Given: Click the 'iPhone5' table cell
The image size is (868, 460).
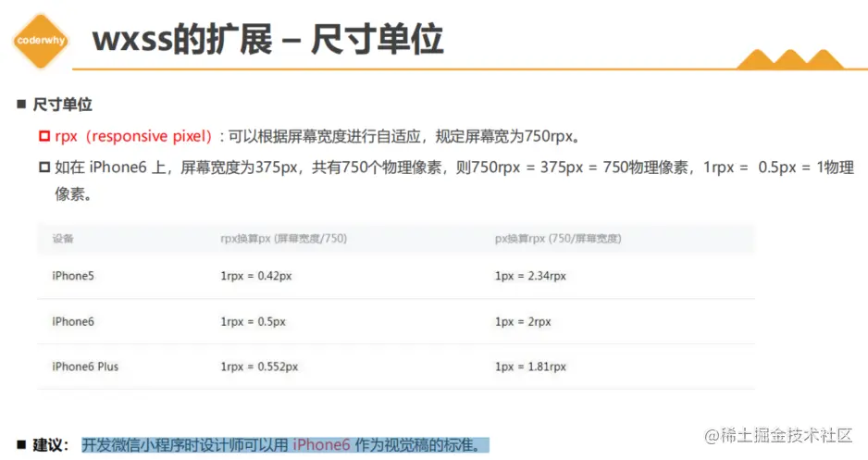Looking at the screenshot, I should [73, 276].
